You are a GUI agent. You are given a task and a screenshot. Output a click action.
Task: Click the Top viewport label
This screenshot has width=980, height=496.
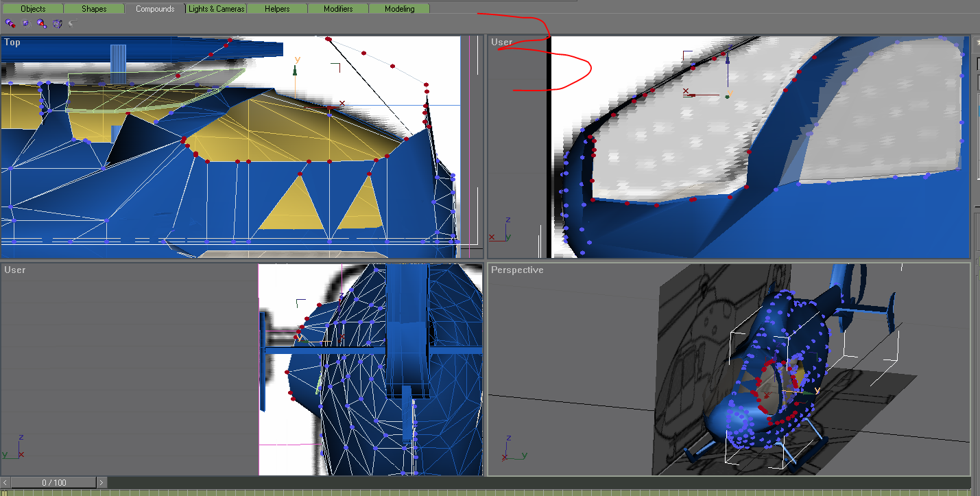pos(12,43)
